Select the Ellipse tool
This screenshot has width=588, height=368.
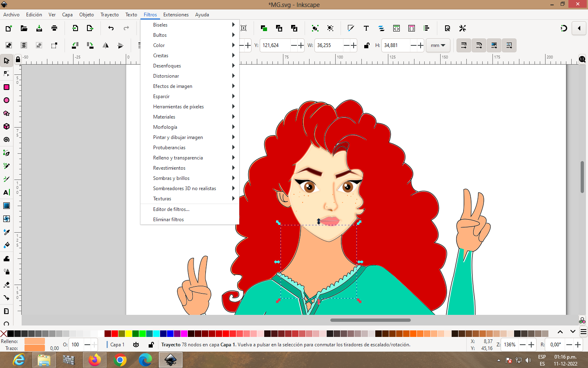[x=7, y=100]
